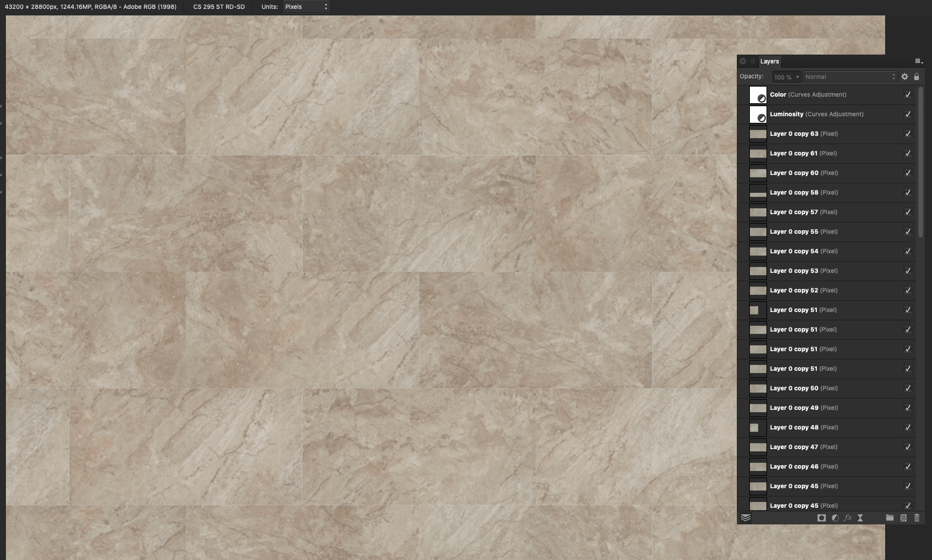Hide the Luminosity curves adjustment layer
The image size is (932, 560).
point(908,114)
